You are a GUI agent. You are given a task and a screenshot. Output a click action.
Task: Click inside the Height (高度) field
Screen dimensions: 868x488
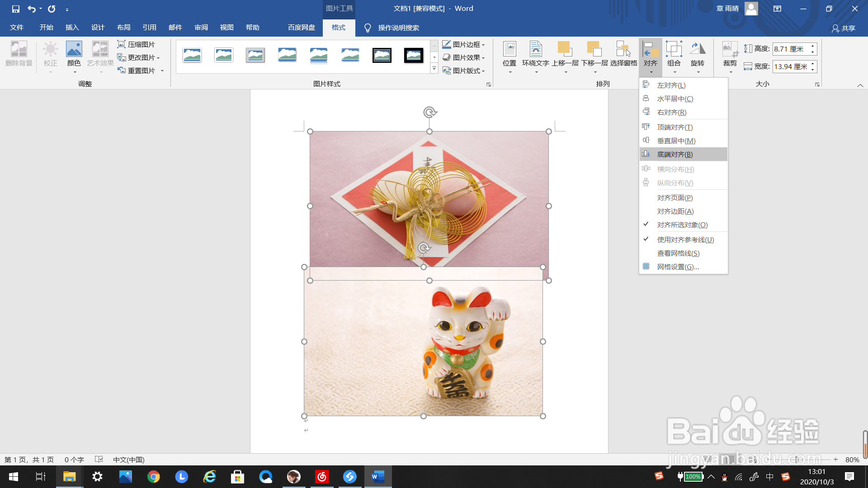[x=791, y=49]
